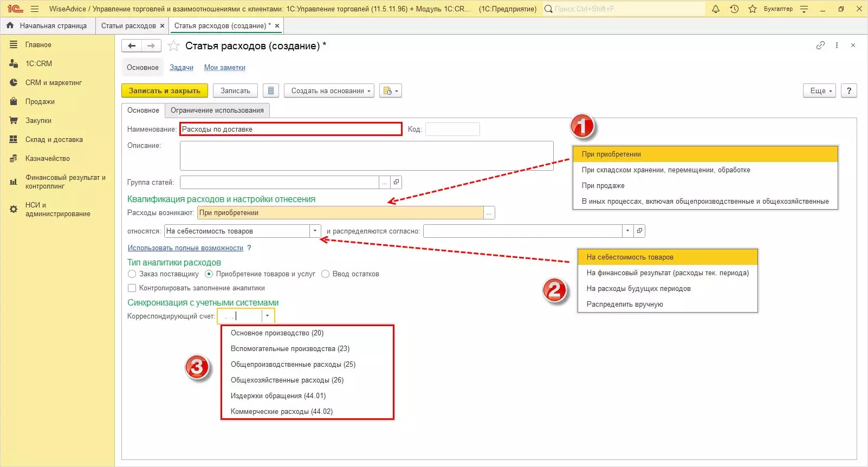
Task: Select Заказ поставщику radio button
Action: point(132,274)
